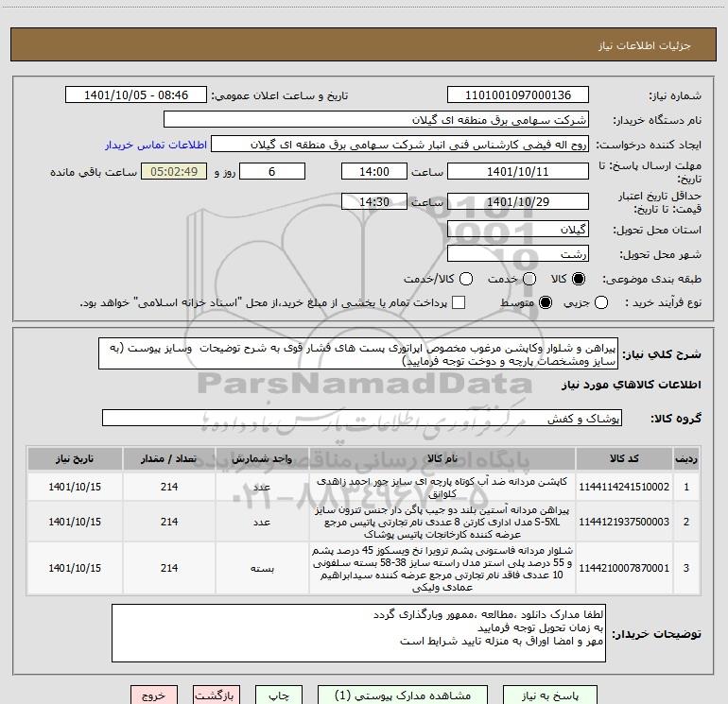728x704 pixels.
Task: Select the کالا/خدمت radio option
Action: 466,279
